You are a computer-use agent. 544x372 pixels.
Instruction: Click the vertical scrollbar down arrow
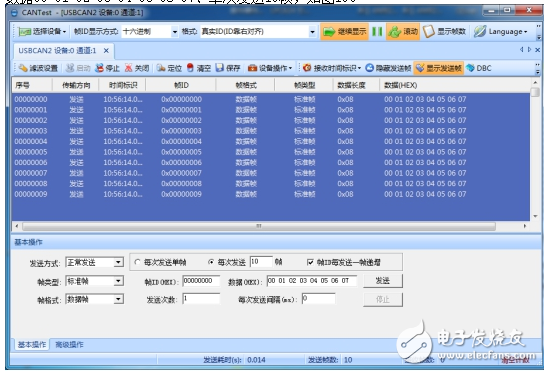point(535,216)
